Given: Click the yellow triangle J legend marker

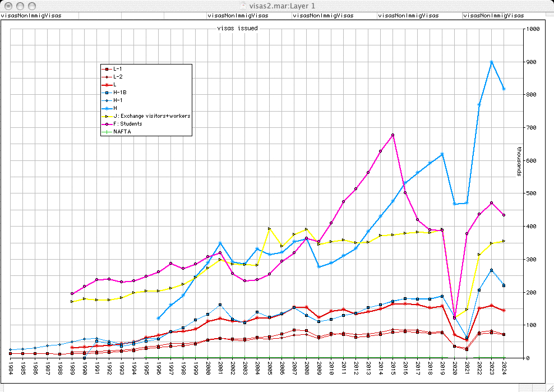Looking at the screenshot, I should [x=107, y=116].
